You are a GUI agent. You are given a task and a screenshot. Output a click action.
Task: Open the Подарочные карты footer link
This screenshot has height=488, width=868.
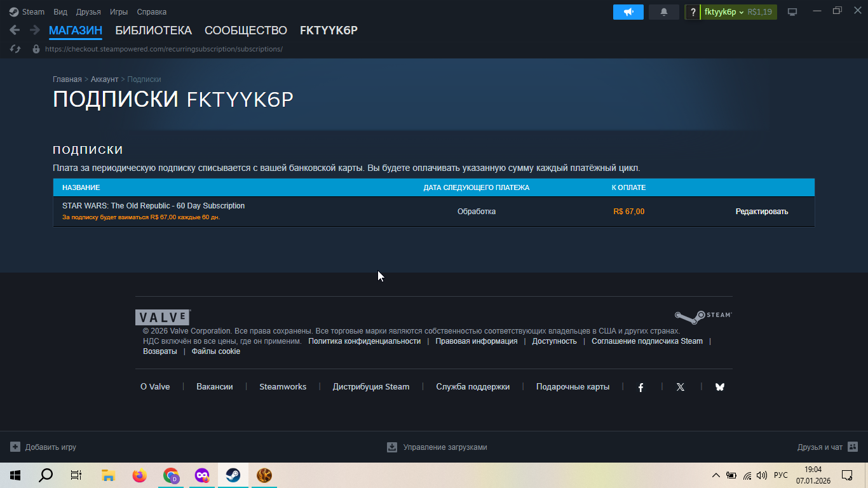tap(573, 387)
